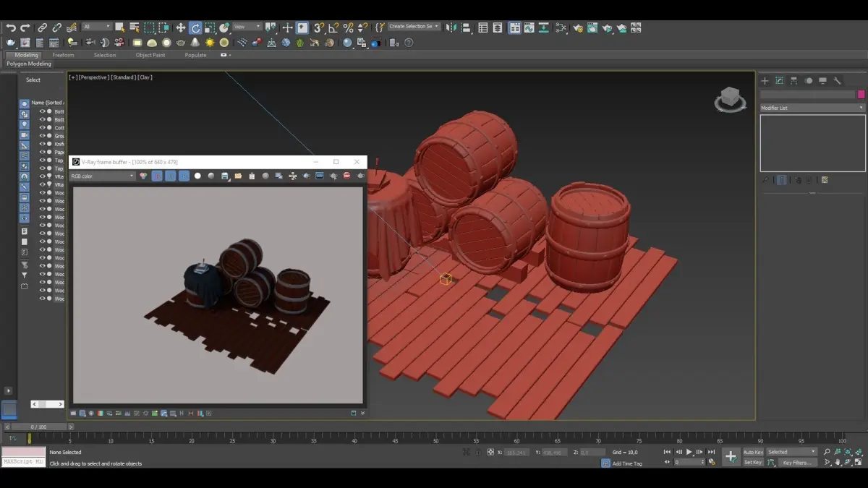Click the Angle Snap toggle icon
This screenshot has width=868, height=488.
coord(333,27)
